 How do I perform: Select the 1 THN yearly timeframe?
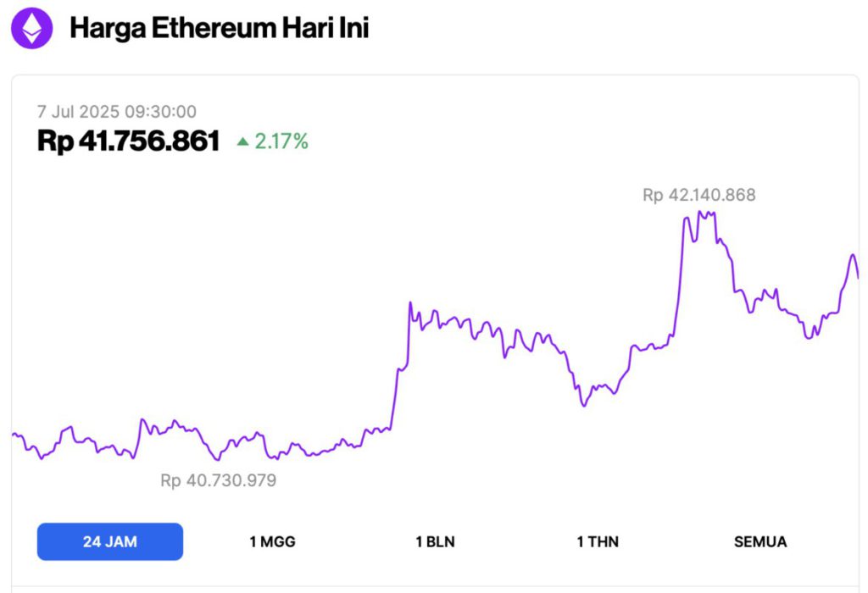pos(598,541)
